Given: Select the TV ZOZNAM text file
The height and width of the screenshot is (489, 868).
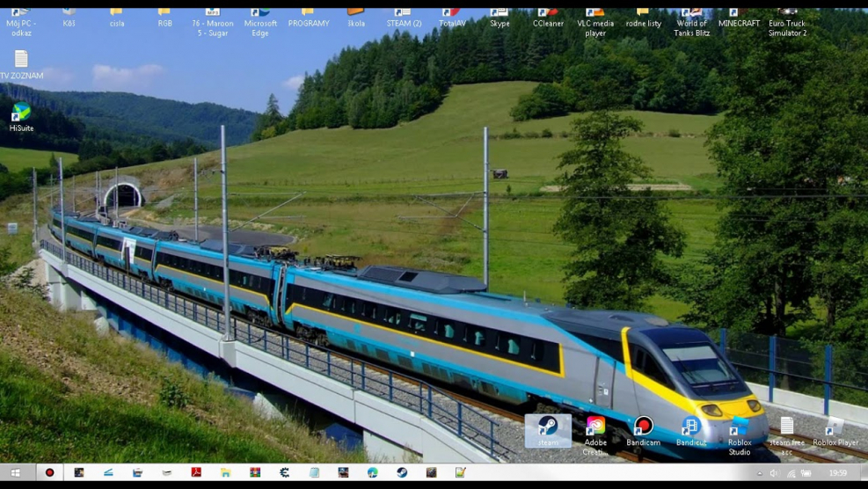Looking at the screenshot, I should 21,64.
